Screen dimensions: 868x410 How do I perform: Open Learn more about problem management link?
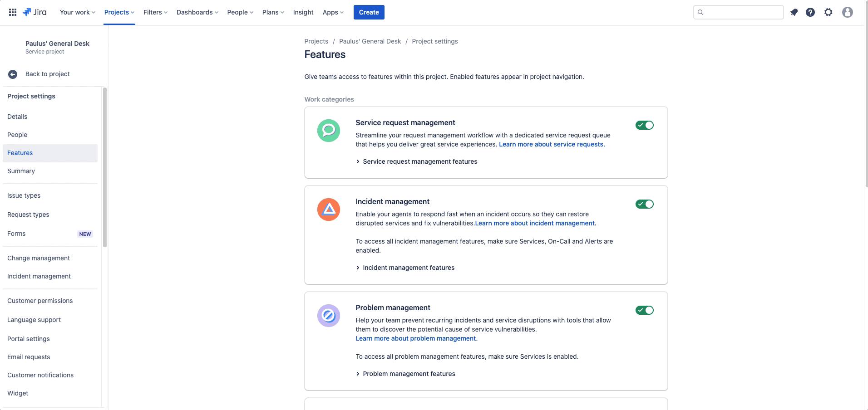(x=417, y=338)
